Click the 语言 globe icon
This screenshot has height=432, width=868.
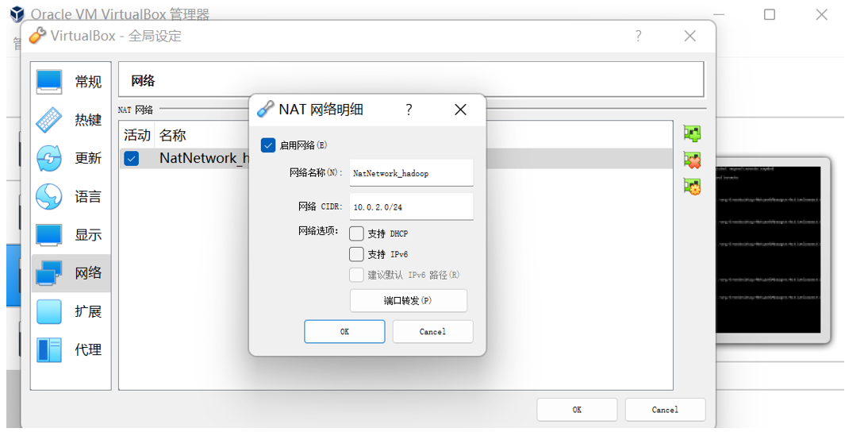pyautogui.click(x=49, y=197)
